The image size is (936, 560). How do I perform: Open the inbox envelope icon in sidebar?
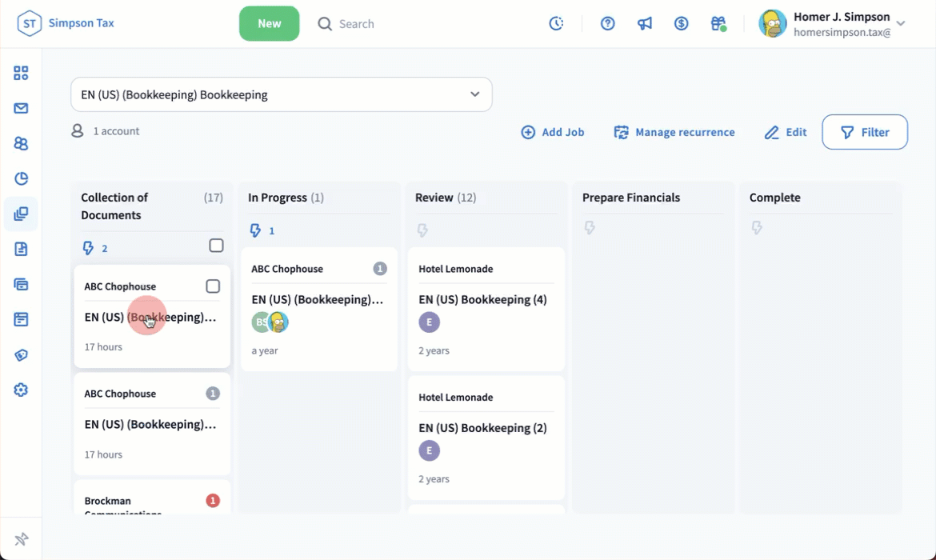[x=21, y=108]
